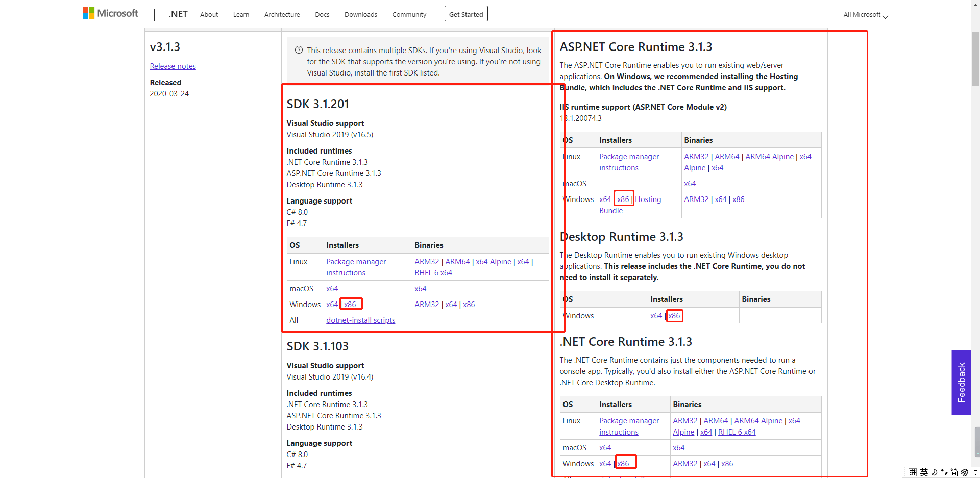980x478 pixels.
Task: Open the Learn menu item
Action: pos(241,14)
